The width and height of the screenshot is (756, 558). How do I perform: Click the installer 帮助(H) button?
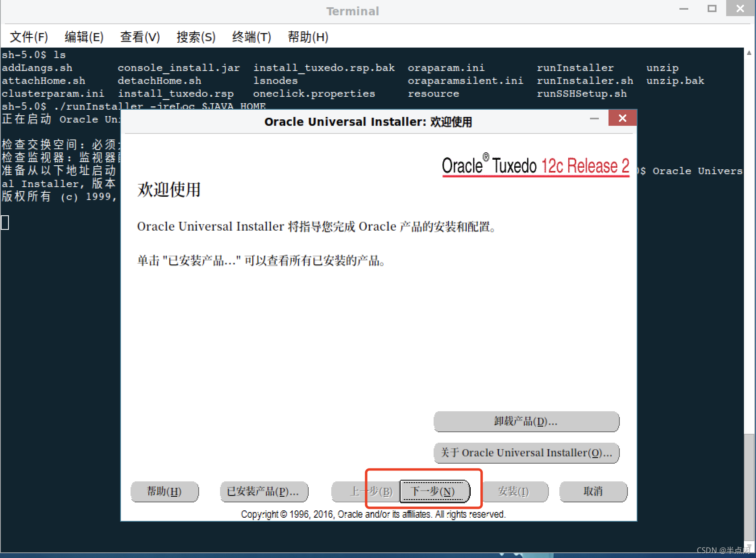click(164, 491)
